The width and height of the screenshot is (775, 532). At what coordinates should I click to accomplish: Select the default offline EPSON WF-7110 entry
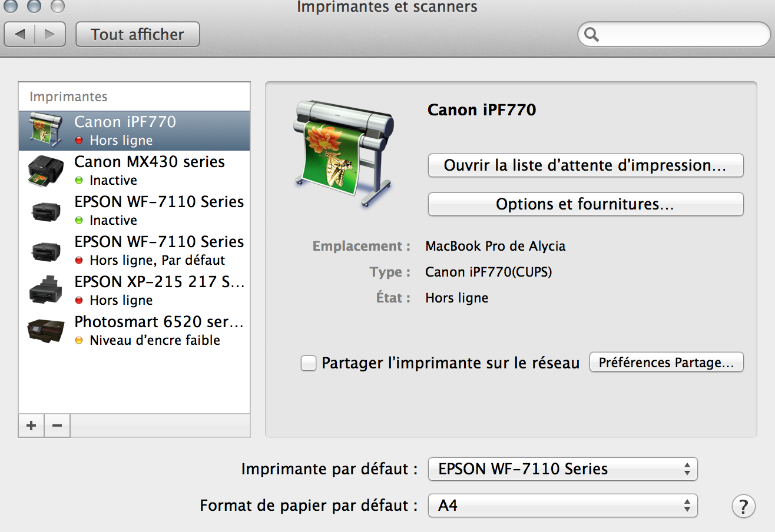(x=159, y=250)
